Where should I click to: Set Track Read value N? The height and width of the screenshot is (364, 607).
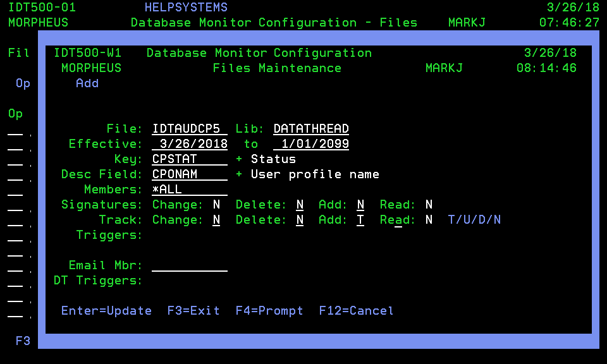(429, 220)
